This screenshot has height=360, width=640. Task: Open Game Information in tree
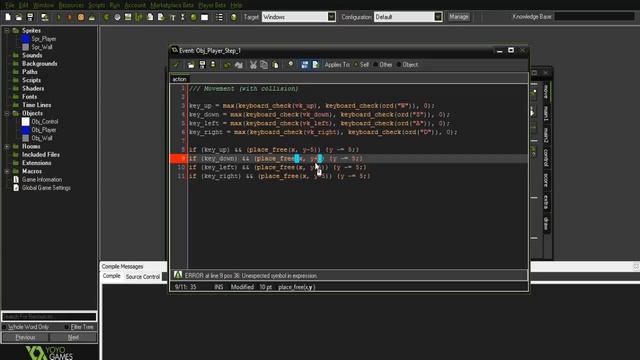point(42,180)
